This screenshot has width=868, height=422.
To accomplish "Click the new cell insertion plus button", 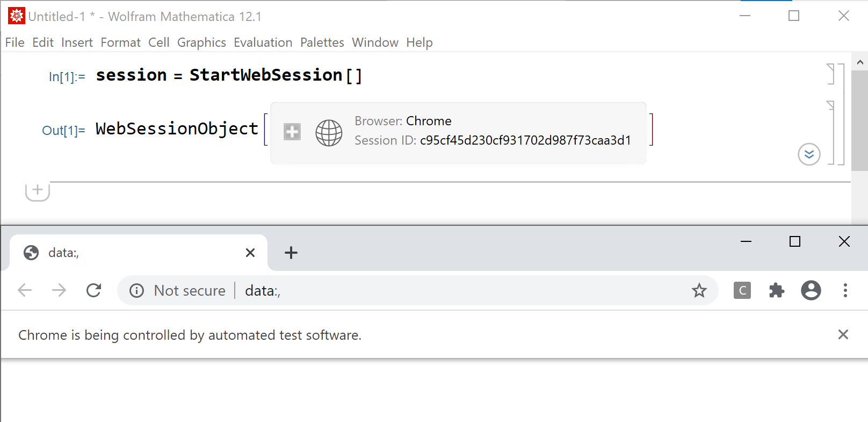I will [38, 190].
